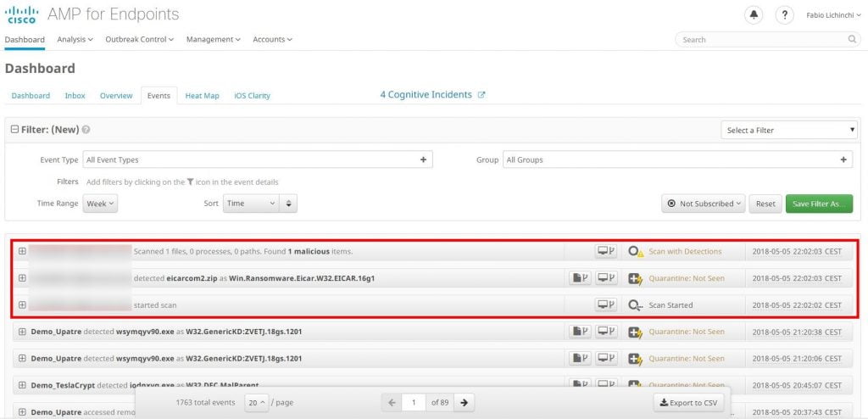Open the Sort by Time dropdown

tap(251, 204)
